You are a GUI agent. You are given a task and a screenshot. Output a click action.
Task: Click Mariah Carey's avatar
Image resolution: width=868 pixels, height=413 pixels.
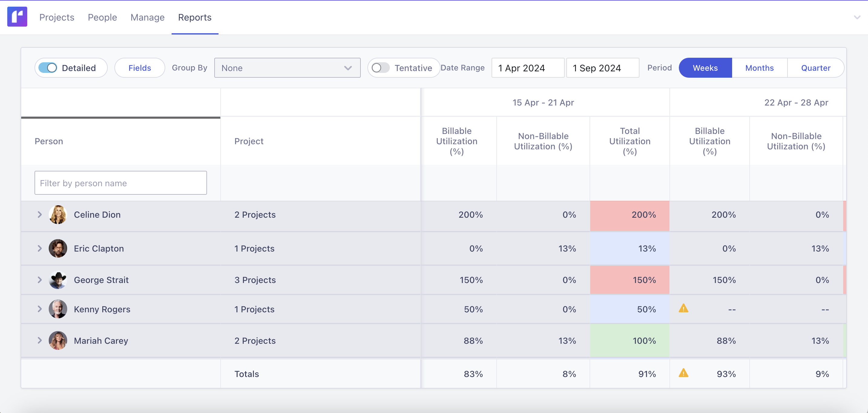pyautogui.click(x=58, y=341)
